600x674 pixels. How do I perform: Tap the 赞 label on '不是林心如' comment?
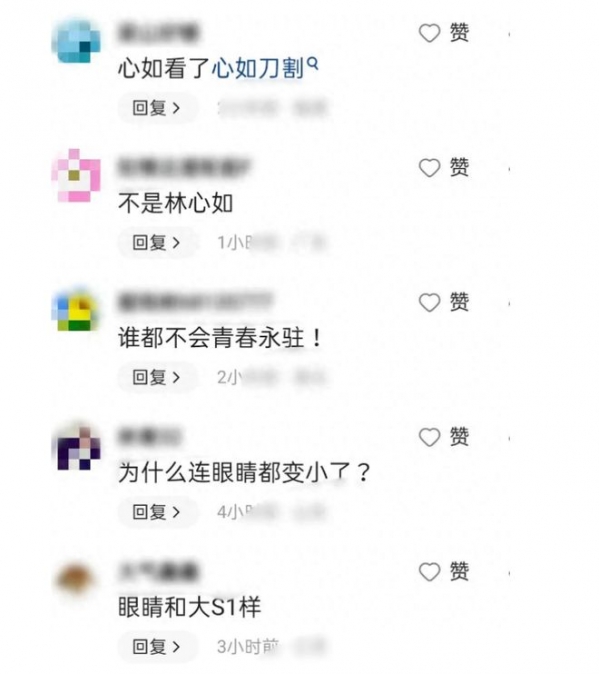[x=459, y=167]
